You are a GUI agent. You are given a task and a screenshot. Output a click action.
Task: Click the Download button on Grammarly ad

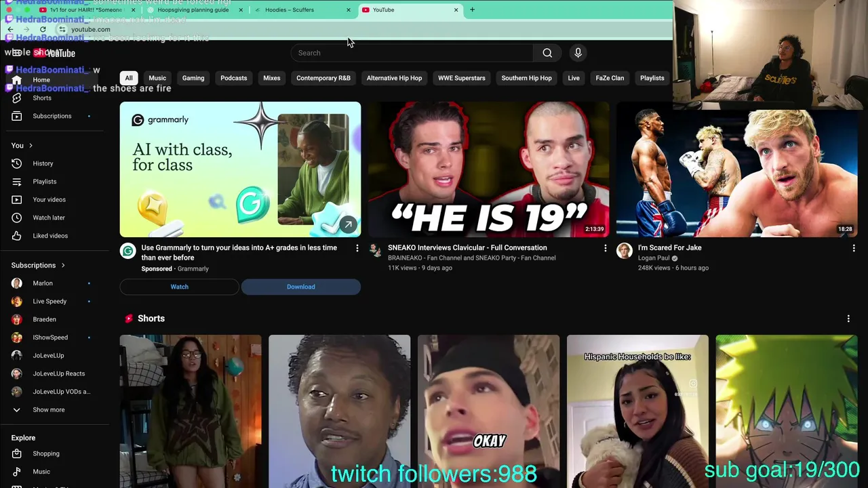coord(301,287)
